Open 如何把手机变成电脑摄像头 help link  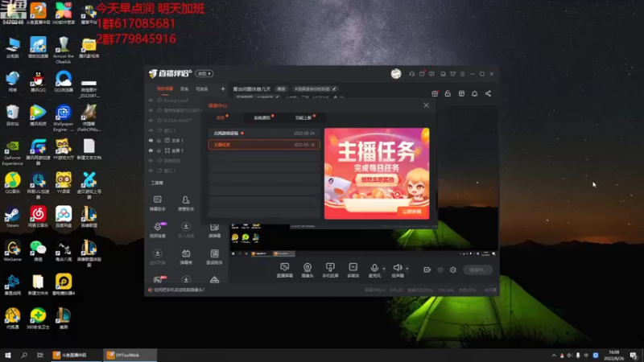click(179, 290)
